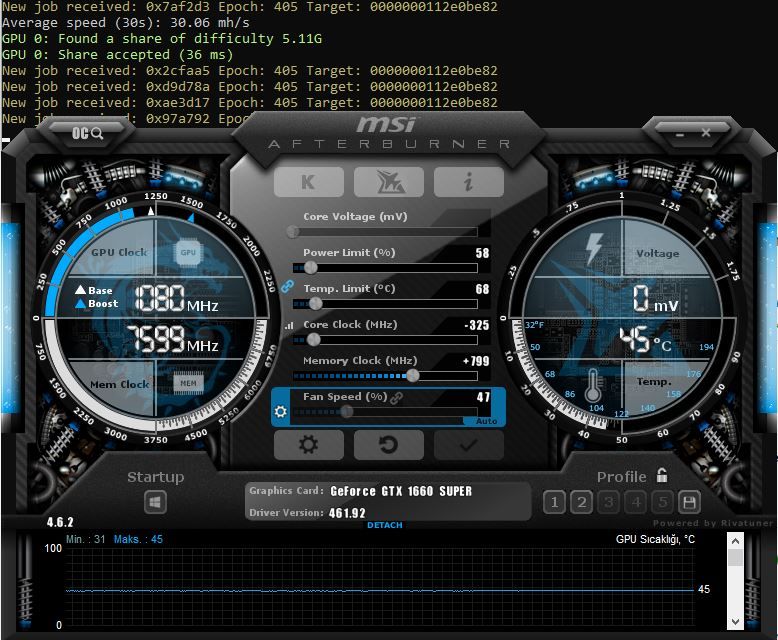Click the 7599 MHz memory clock readout

172,339
